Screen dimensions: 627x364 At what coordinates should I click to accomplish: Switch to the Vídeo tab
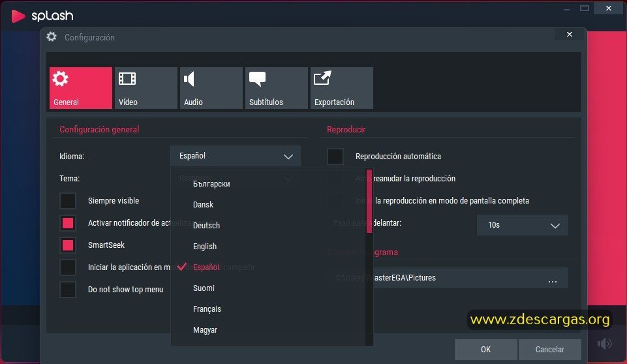click(x=146, y=88)
